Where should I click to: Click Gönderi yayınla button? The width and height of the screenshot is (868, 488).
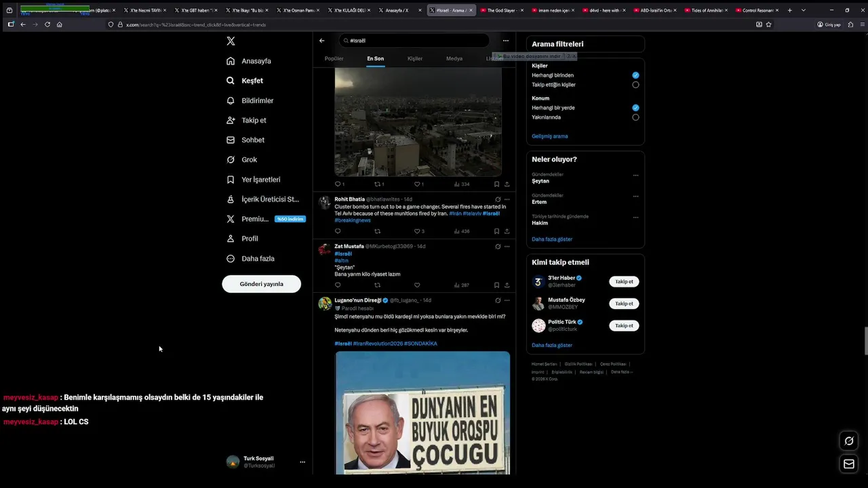pyautogui.click(x=262, y=284)
